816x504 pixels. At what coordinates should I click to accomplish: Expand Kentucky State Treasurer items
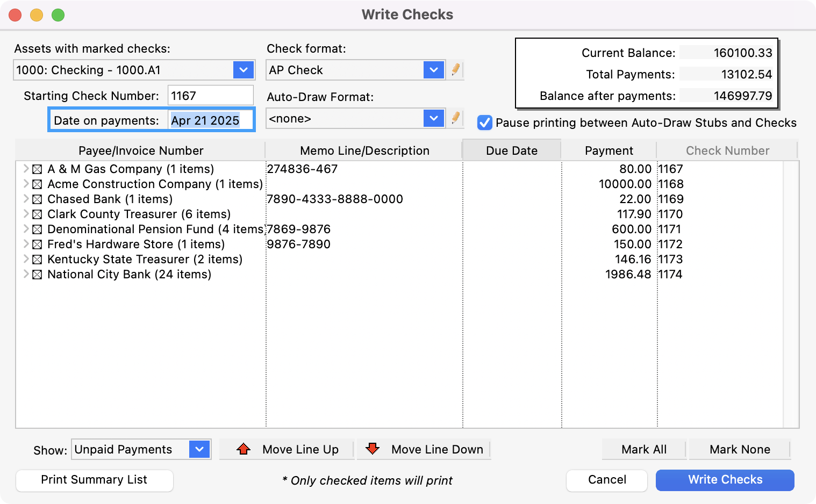[25, 259]
